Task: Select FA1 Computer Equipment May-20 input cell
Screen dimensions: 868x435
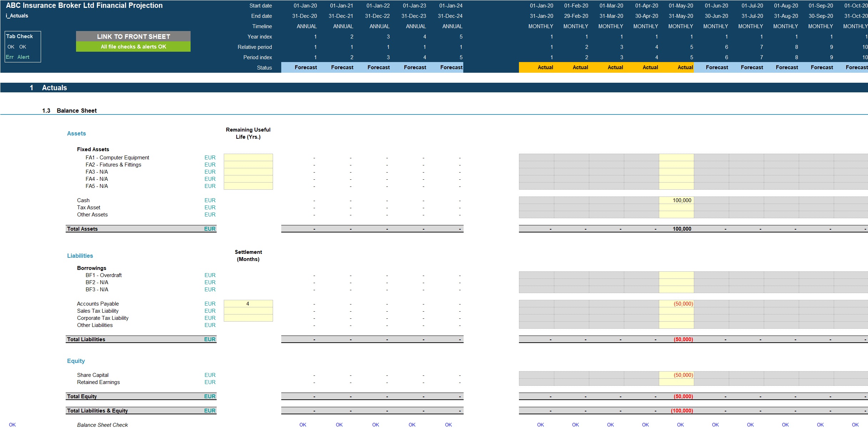Action: coord(676,158)
